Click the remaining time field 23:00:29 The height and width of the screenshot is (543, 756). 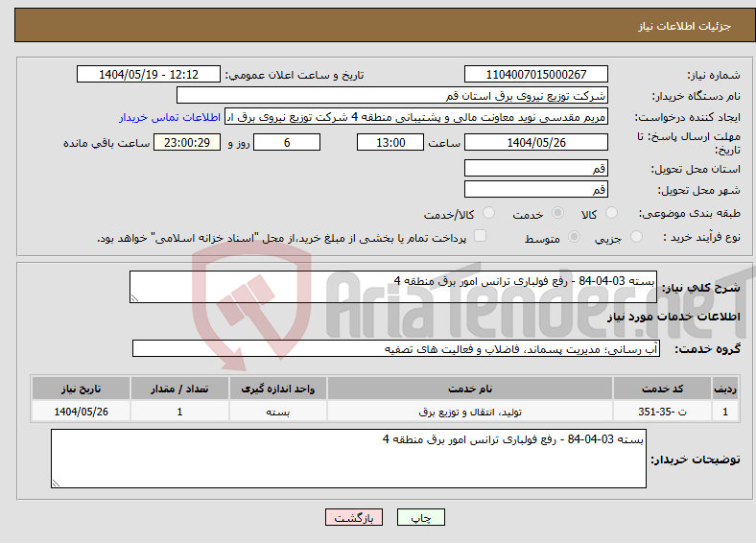pos(187,142)
